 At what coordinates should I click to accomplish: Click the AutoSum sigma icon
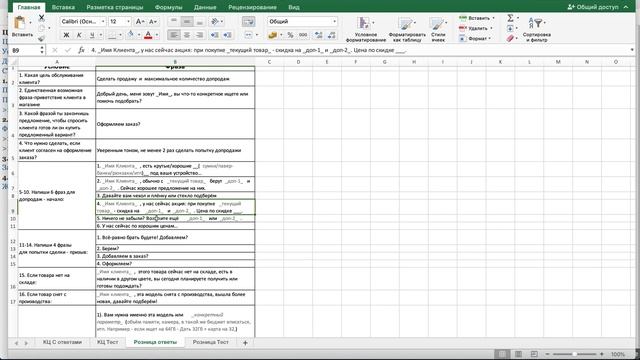pyautogui.click(x=510, y=18)
